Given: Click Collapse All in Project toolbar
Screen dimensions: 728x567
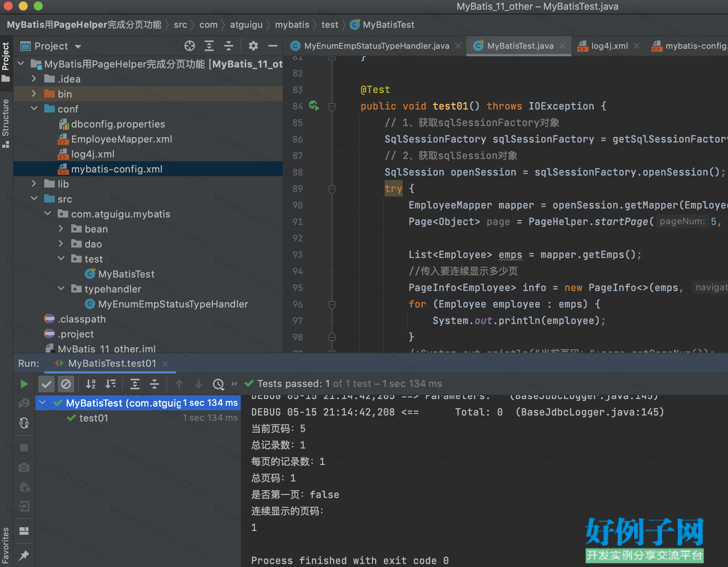Looking at the screenshot, I should tap(229, 46).
